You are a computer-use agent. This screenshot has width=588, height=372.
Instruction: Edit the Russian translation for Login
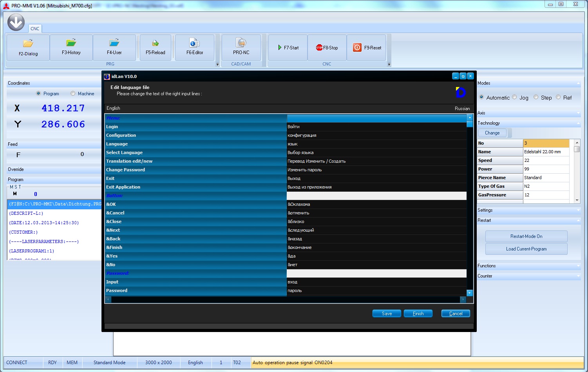pos(376,127)
